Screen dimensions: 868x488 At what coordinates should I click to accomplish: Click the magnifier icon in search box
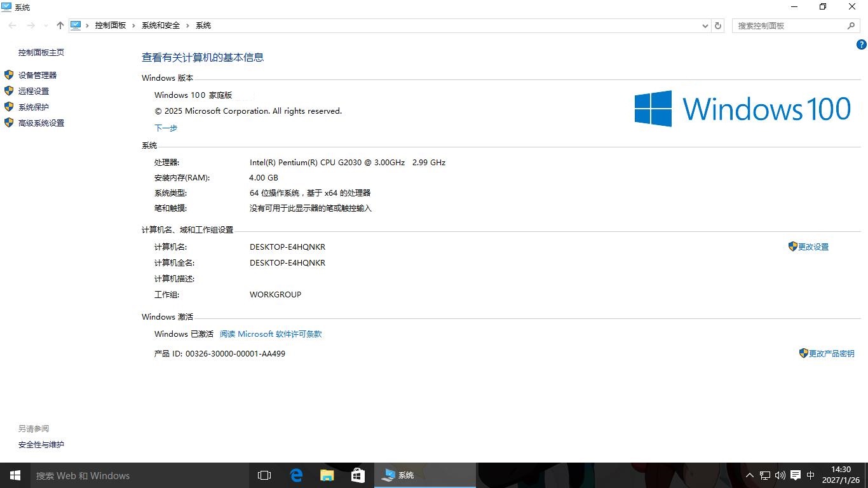click(x=851, y=25)
